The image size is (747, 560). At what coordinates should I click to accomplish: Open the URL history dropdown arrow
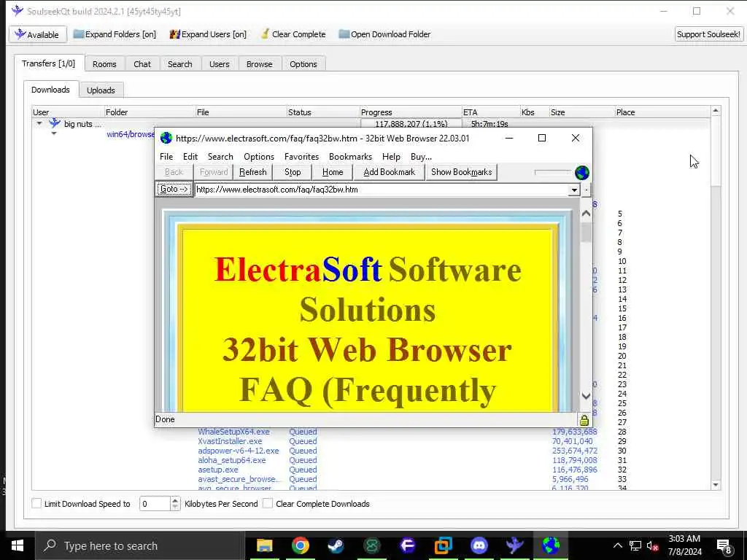[574, 190]
